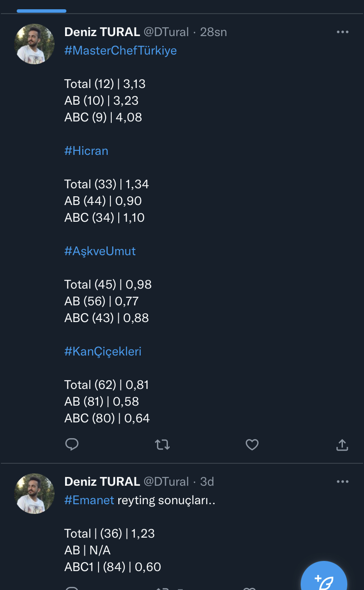Open more options on first tweet
The image size is (364, 590).
click(342, 32)
